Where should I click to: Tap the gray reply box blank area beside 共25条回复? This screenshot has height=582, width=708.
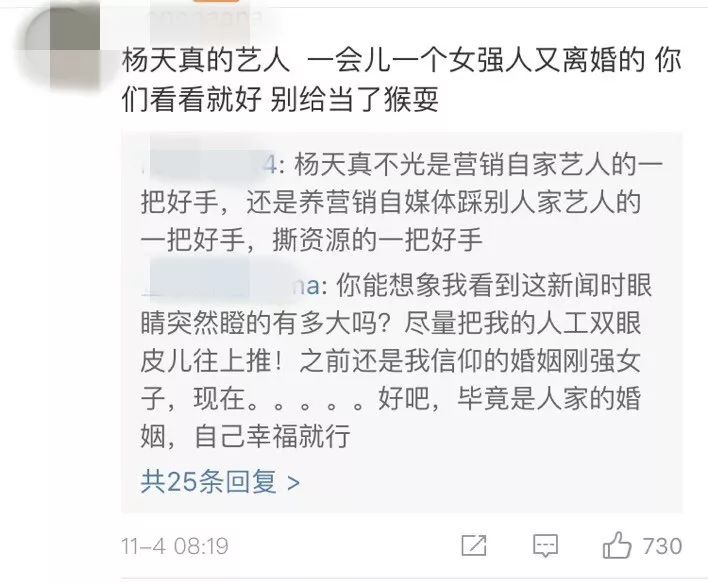(x=488, y=482)
